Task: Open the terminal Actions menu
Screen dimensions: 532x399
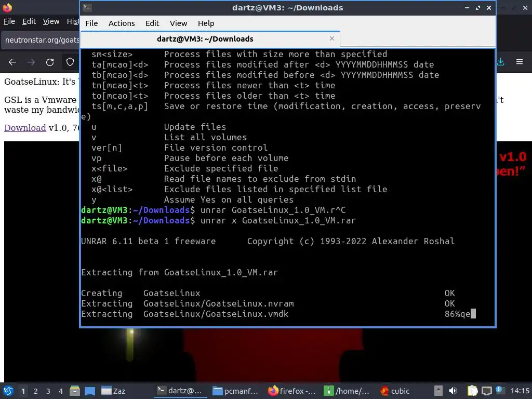Action: pos(122,23)
